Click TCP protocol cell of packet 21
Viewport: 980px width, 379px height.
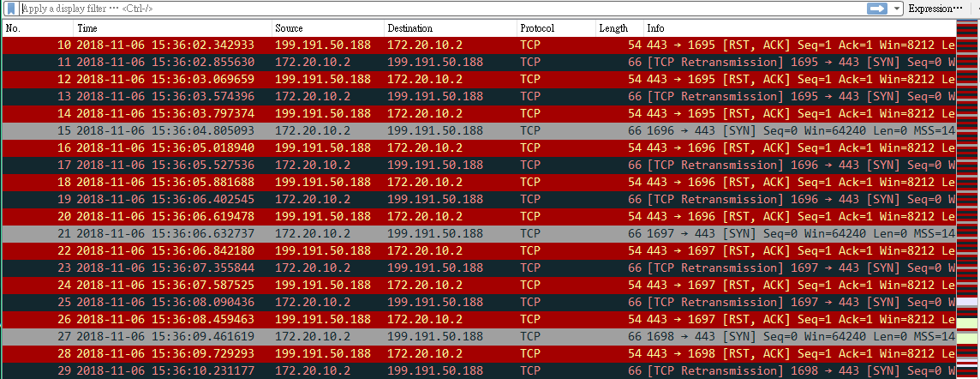529,233
